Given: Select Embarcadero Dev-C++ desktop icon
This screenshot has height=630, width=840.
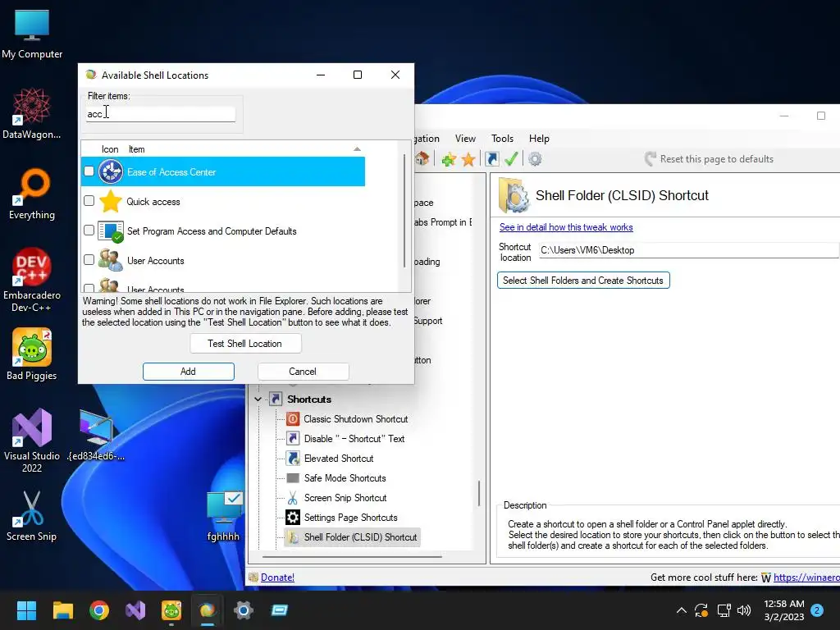Looking at the screenshot, I should tap(32, 281).
